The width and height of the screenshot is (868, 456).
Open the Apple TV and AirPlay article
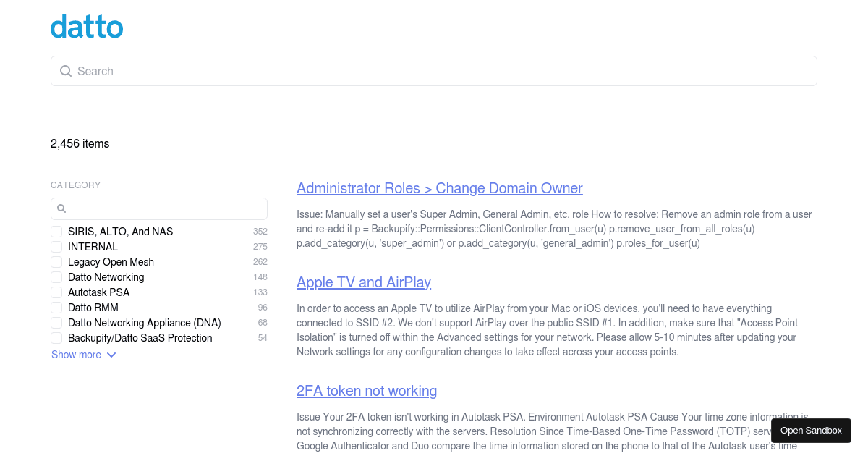coord(363,282)
